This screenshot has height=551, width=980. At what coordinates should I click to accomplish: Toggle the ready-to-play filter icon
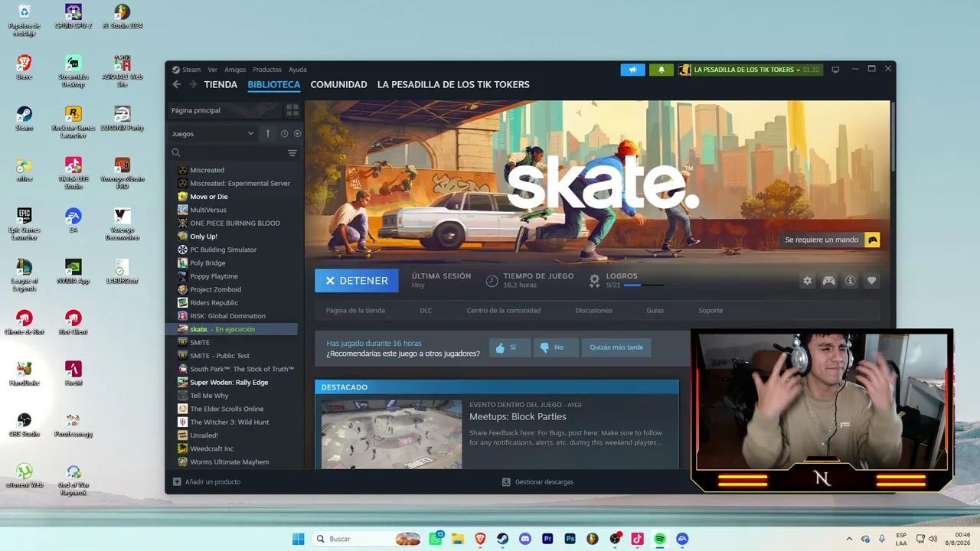(x=297, y=134)
